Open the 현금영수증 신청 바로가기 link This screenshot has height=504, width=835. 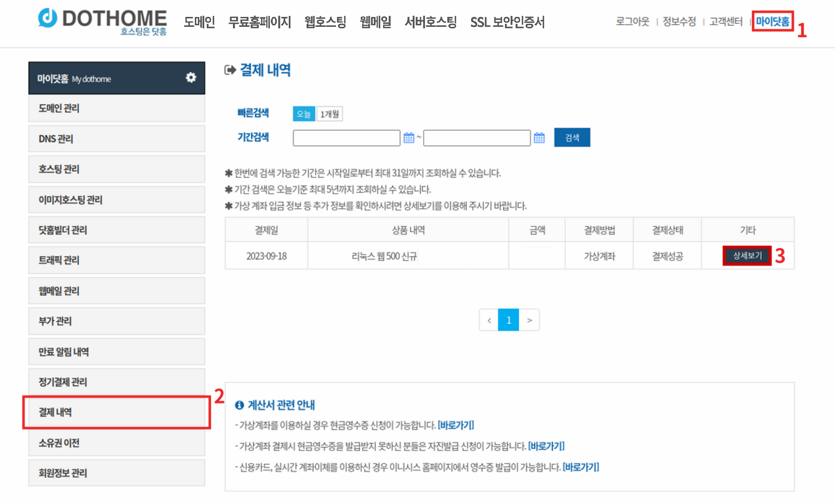456,425
